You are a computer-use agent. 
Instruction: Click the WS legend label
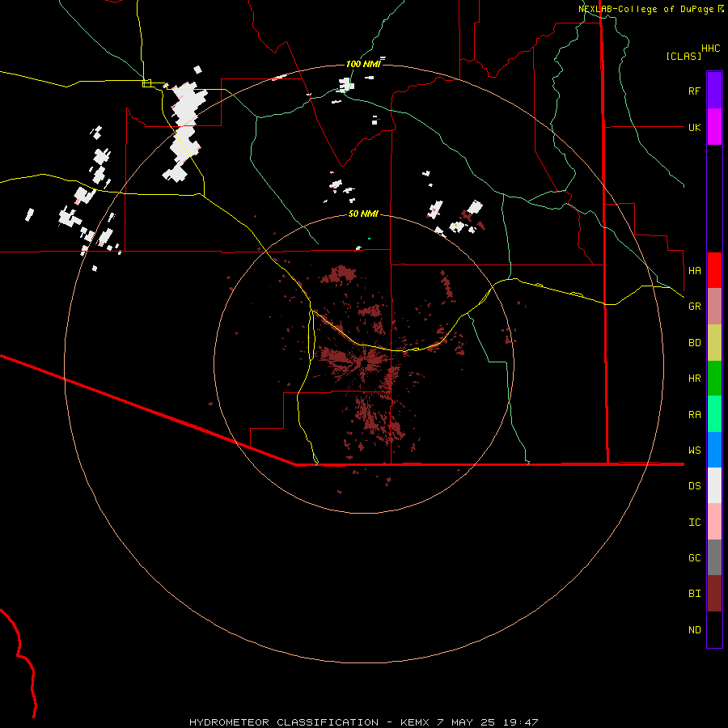coord(695,451)
